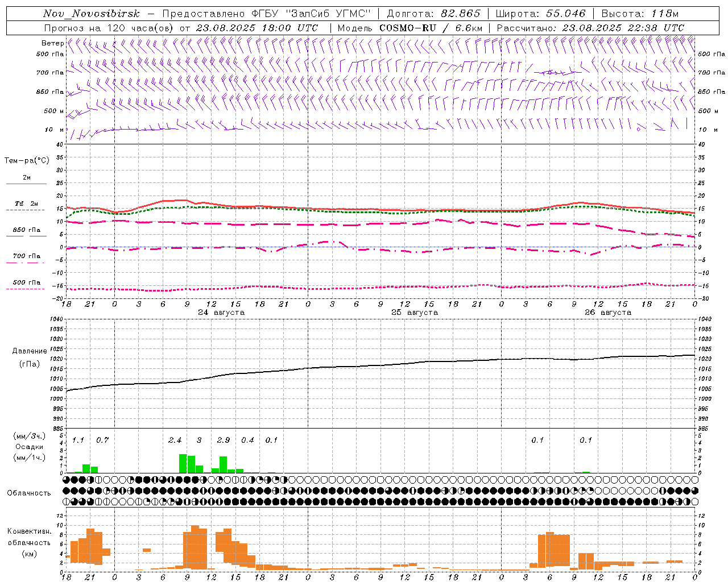The height and width of the screenshot is (582, 728).
Task: Click the 'Осадки' precipitation label
Action: 29,447
